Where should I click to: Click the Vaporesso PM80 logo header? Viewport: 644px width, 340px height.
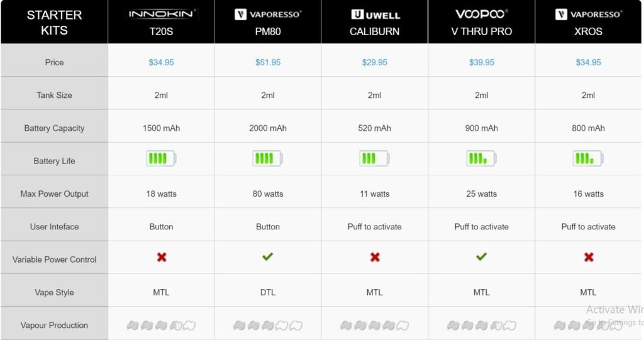coord(268,14)
